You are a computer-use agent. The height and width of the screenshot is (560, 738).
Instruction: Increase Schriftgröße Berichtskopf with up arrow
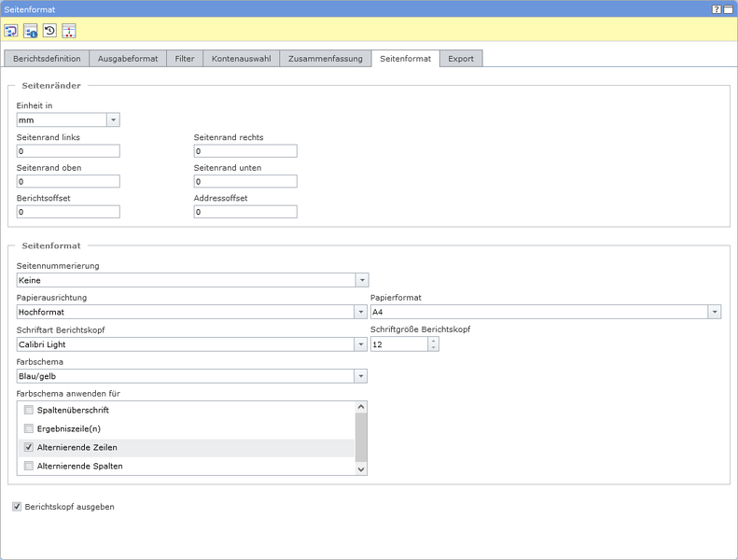click(x=433, y=341)
